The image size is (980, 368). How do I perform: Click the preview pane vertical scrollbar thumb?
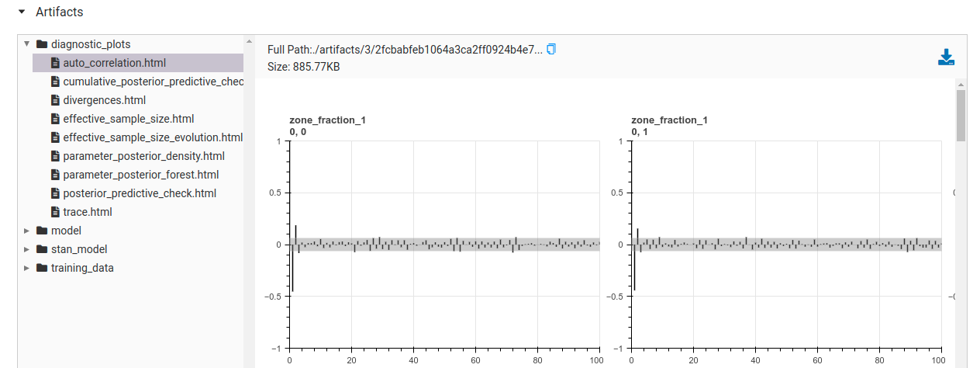click(961, 115)
